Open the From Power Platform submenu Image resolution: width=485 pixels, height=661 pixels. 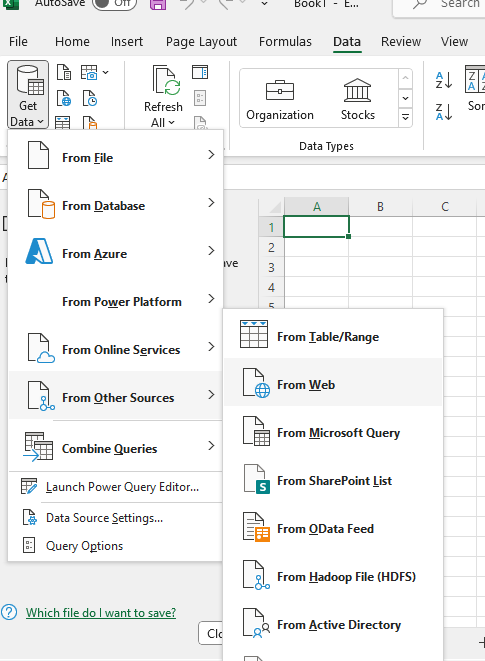(x=116, y=301)
